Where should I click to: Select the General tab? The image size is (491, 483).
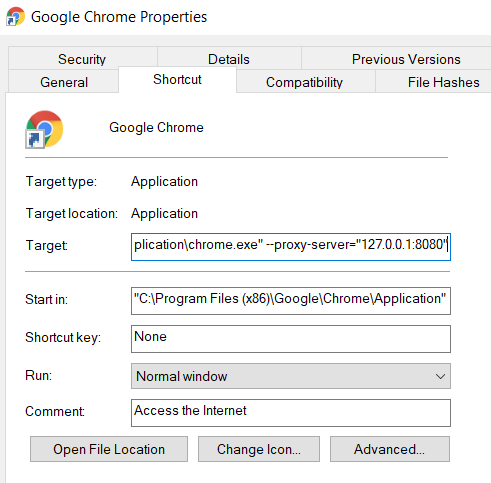pyautogui.click(x=64, y=82)
